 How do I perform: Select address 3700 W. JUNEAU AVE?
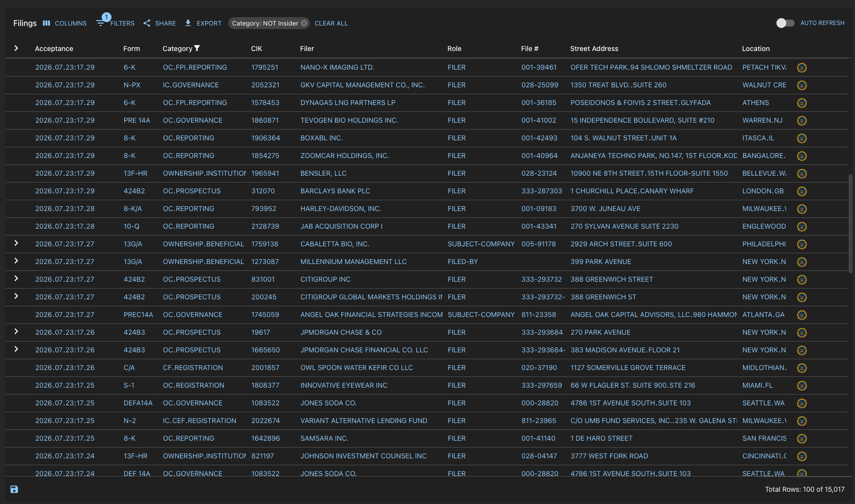(x=606, y=209)
